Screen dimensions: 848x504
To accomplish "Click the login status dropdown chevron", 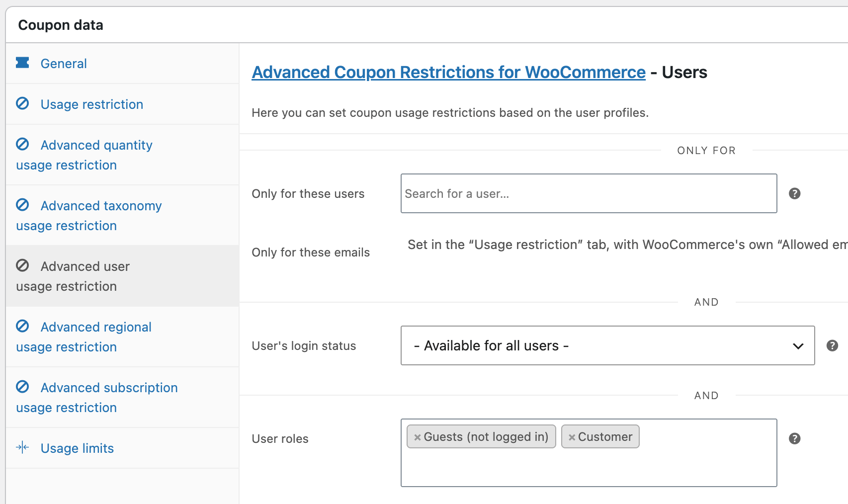I will pyautogui.click(x=798, y=346).
